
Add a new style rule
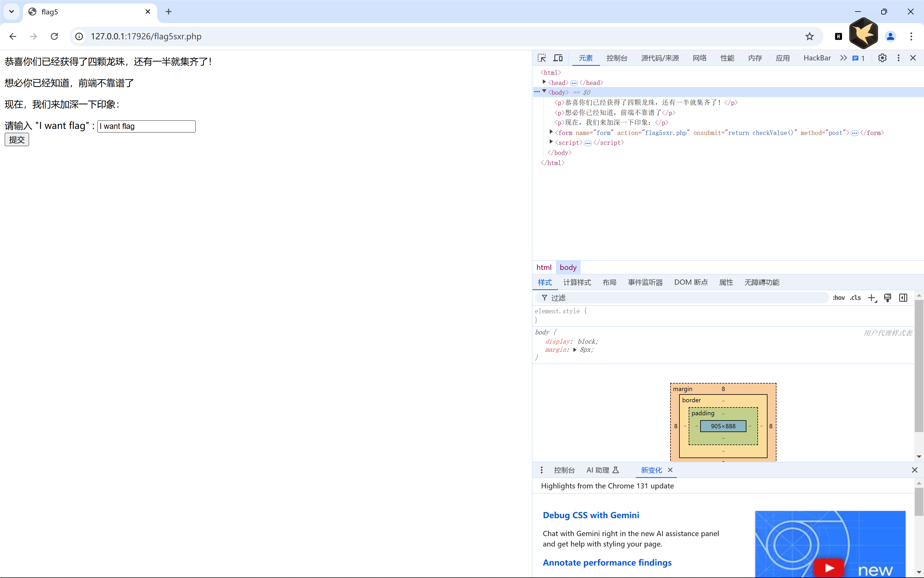coord(872,298)
